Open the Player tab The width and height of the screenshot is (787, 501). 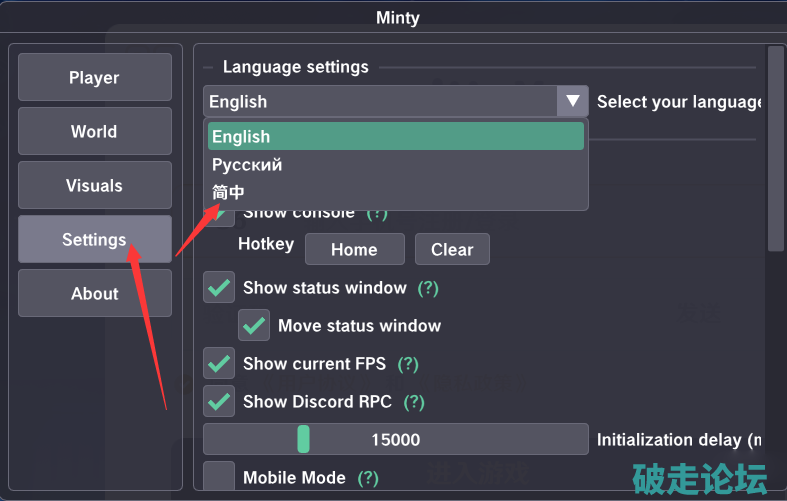94,78
